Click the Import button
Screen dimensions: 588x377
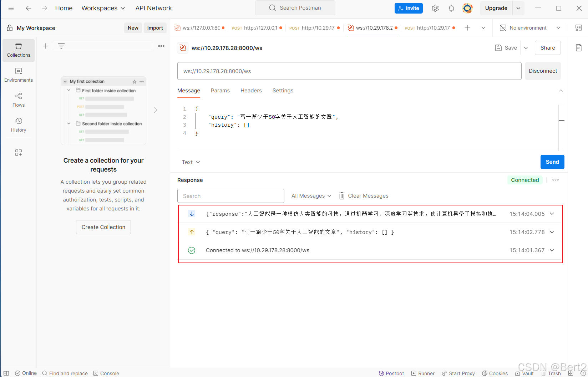(155, 28)
